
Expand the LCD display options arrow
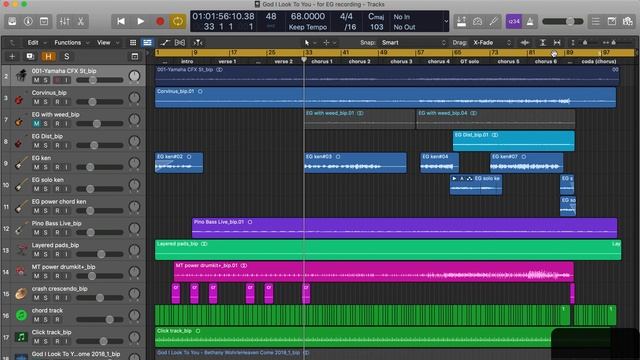[x=446, y=21]
